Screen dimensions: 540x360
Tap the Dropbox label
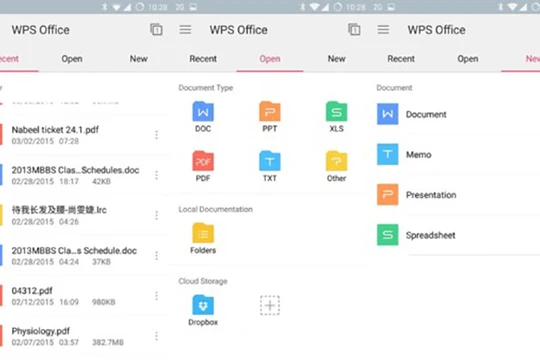203,322
